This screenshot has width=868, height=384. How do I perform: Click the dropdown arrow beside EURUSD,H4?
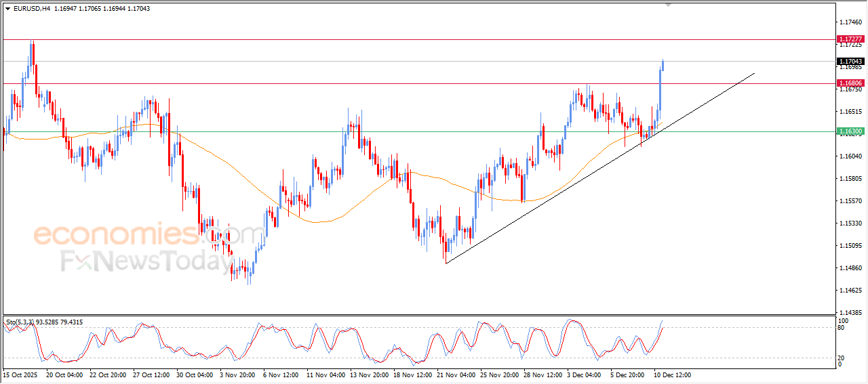(7, 9)
